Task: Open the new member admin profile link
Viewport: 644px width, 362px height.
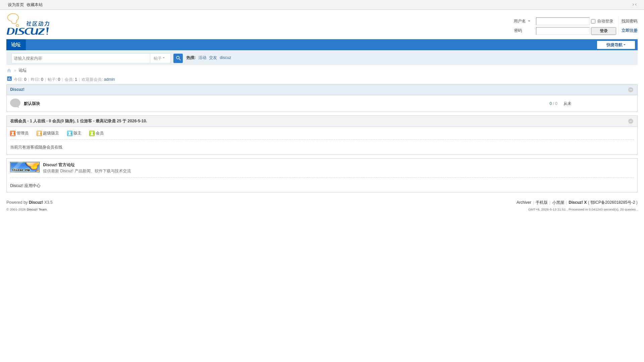Action: [x=109, y=79]
